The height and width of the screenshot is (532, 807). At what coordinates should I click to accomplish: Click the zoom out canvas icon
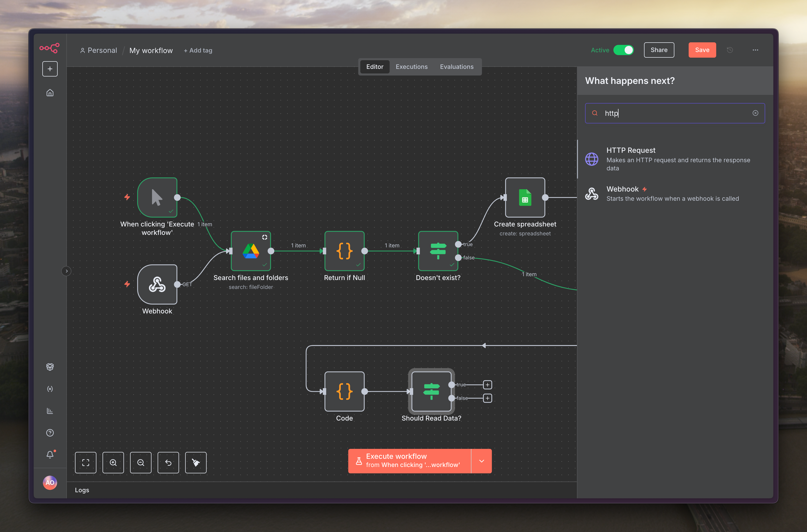(141, 462)
